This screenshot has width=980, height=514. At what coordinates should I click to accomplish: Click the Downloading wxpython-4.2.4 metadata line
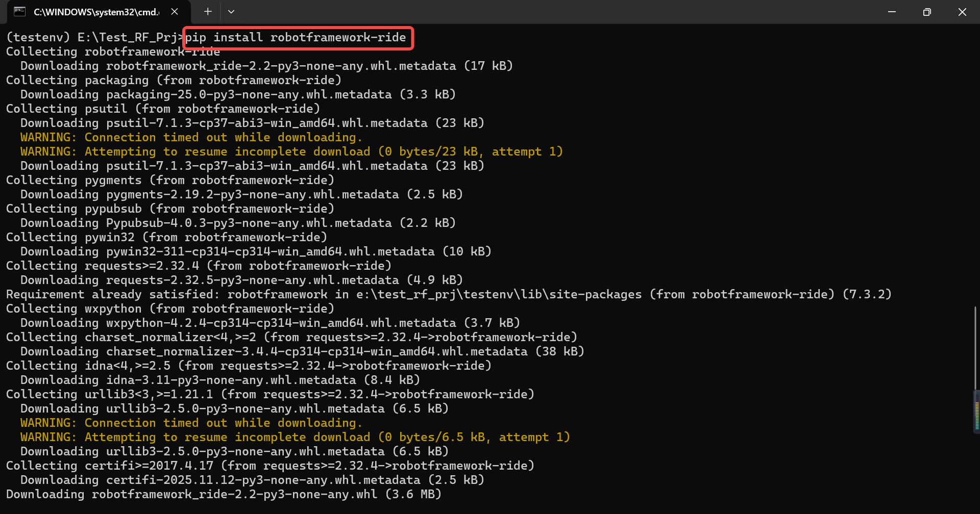(270, 323)
